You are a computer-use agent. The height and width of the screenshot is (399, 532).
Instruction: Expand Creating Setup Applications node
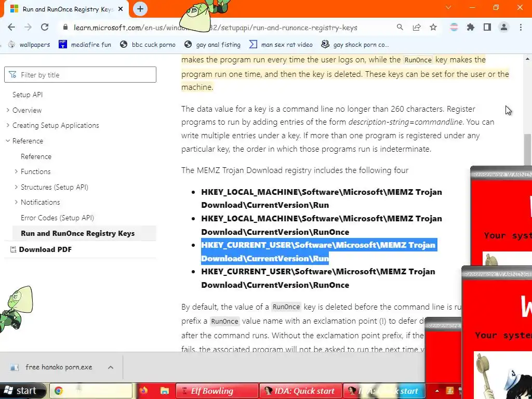click(8, 125)
